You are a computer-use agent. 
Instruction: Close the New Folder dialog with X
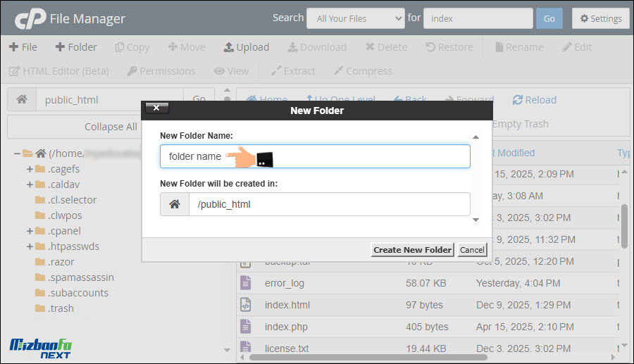click(156, 108)
